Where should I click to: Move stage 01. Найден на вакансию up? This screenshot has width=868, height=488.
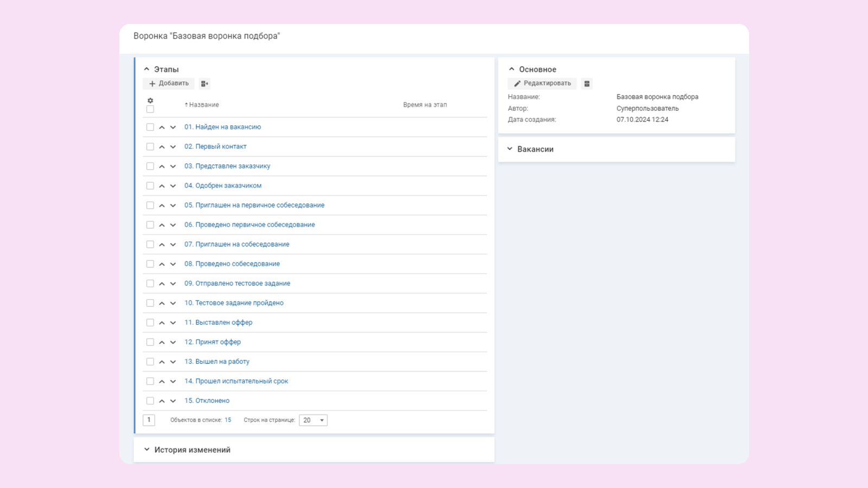[x=162, y=127]
